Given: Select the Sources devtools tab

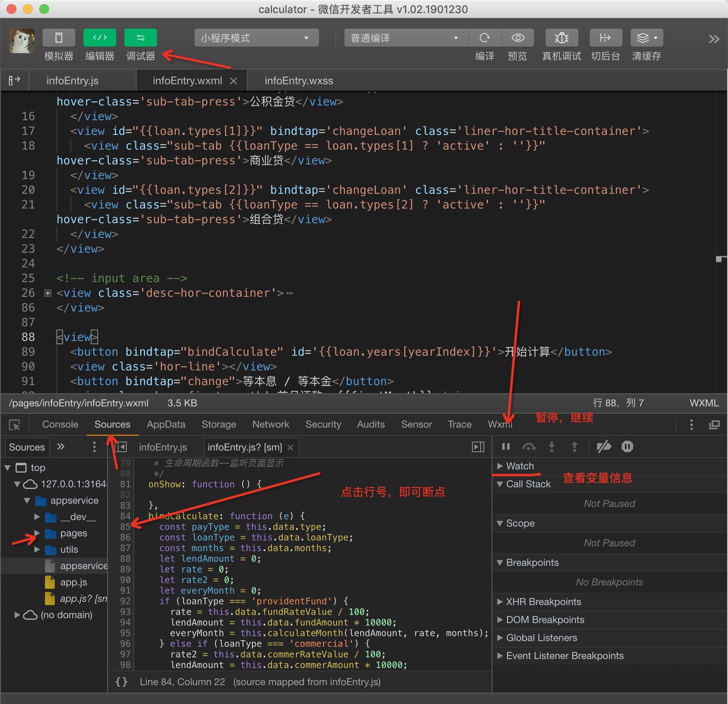Looking at the screenshot, I should pos(112,424).
